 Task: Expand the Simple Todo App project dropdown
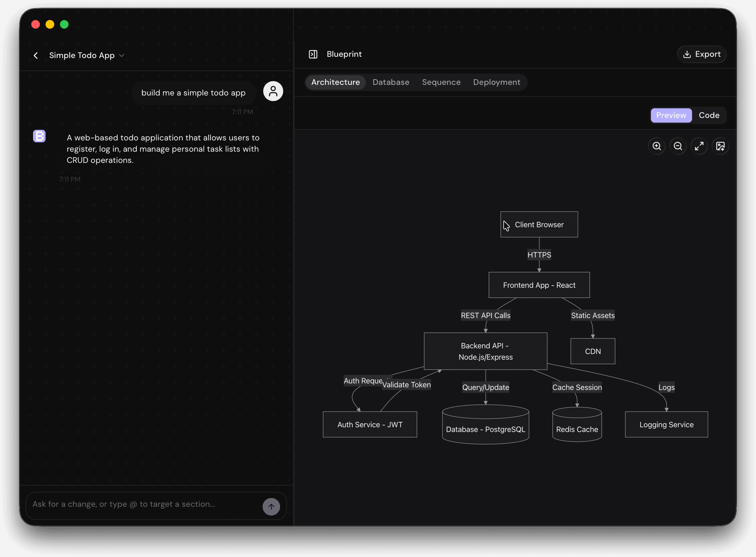[122, 55]
